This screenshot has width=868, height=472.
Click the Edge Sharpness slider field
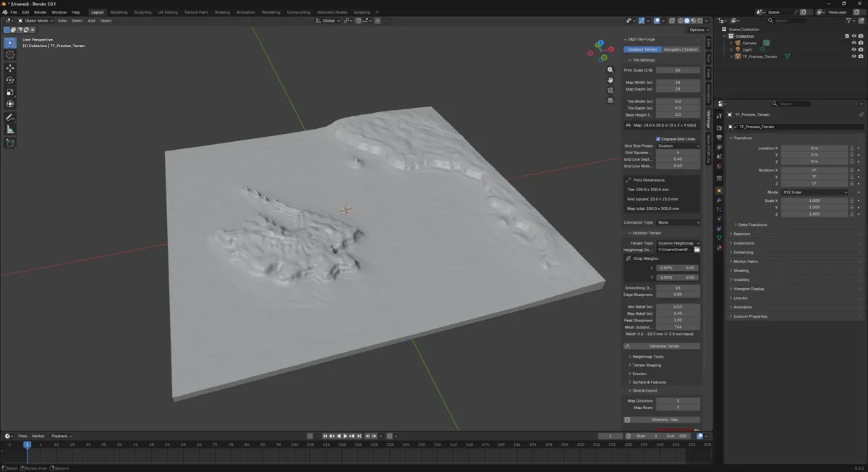678,295
